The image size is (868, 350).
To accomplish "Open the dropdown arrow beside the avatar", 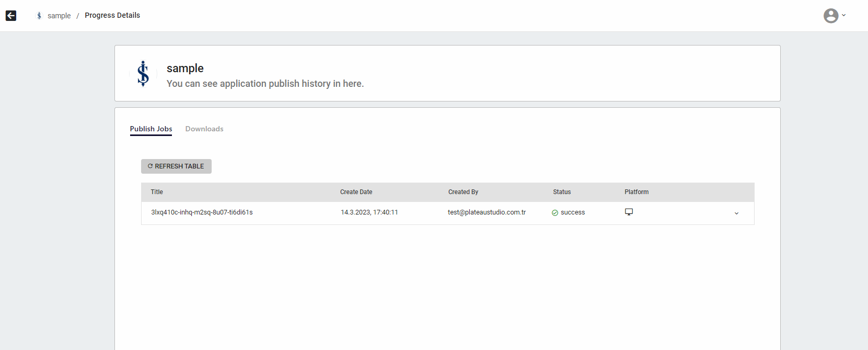I will [x=843, y=15].
